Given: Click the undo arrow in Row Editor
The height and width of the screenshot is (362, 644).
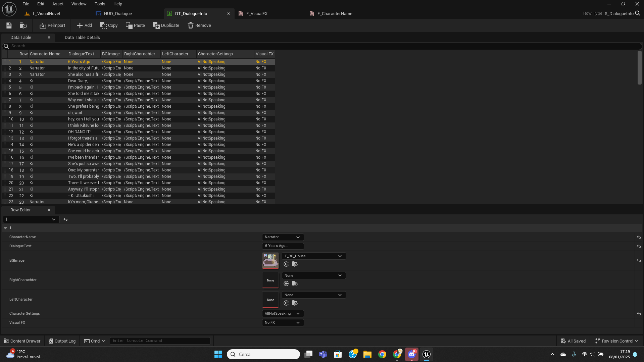Looking at the screenshot, I should click(x=65, y=219).
